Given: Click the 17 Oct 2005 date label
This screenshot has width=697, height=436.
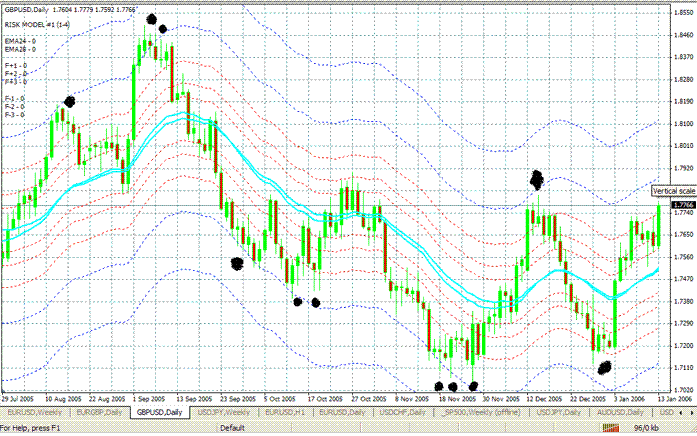Looking at the screenshot, I should [x=325, y=399].
